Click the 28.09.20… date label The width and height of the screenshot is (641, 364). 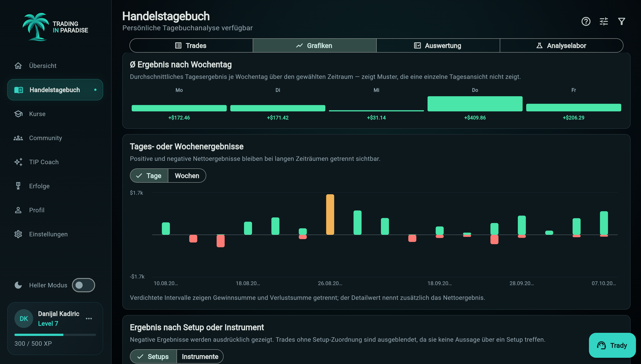(x=522, y=283)
